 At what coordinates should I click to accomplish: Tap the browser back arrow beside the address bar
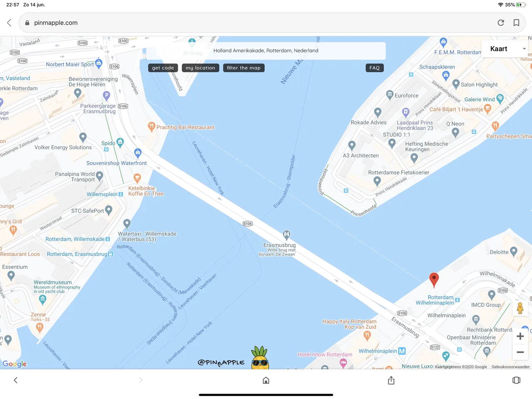coord(9,23)
